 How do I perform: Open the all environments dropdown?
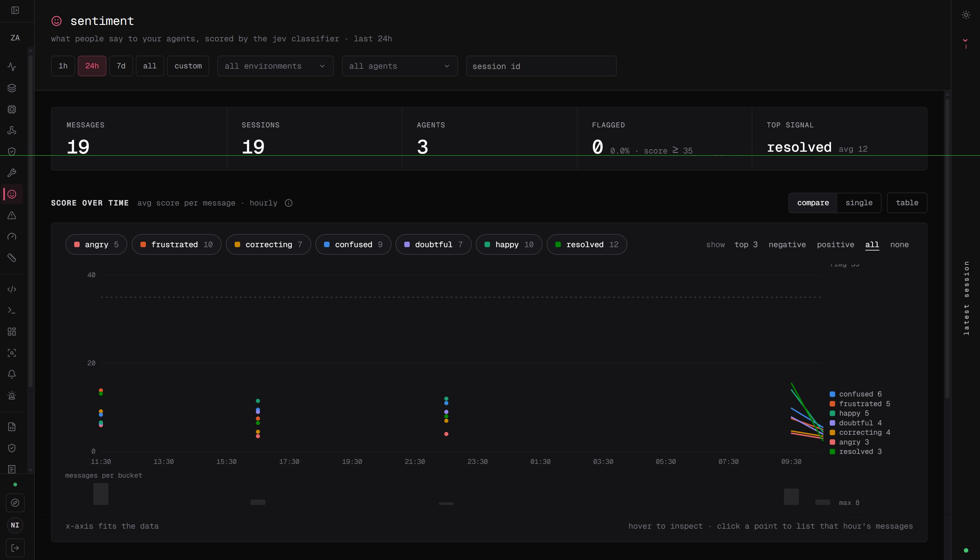pos(275,66)
